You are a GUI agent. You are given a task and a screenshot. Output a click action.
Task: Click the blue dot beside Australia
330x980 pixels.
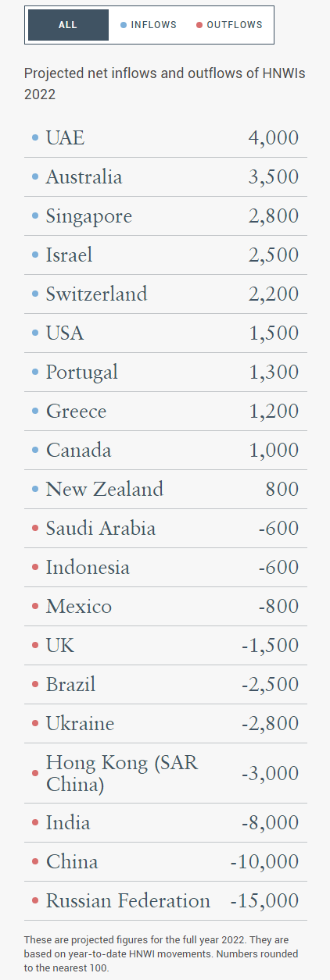tap(35, 177)
